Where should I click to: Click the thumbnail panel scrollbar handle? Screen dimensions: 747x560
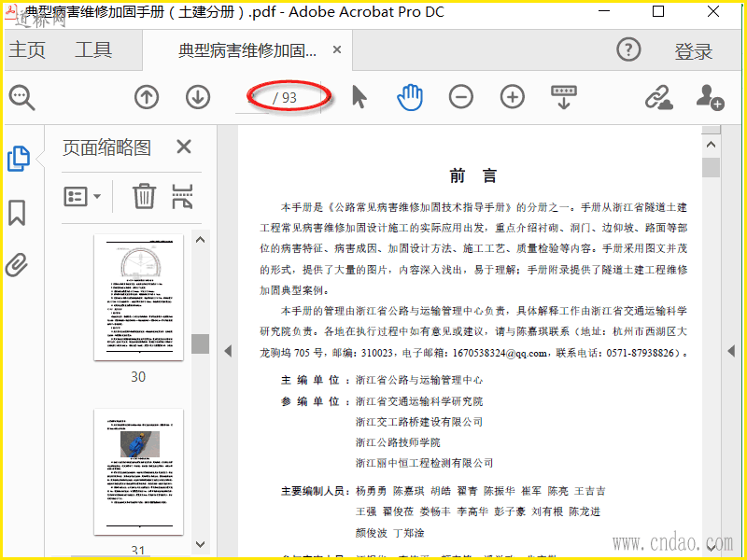[201, 343]
